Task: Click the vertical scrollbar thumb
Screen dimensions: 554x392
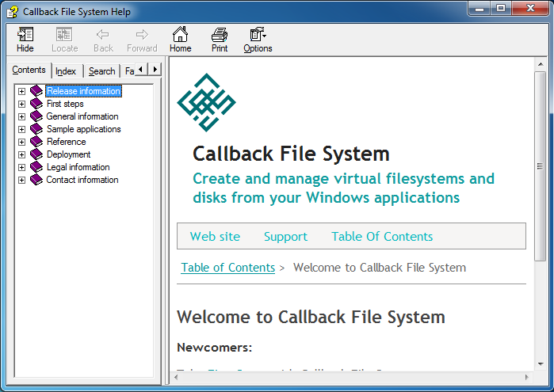Action: click(541, 166)
